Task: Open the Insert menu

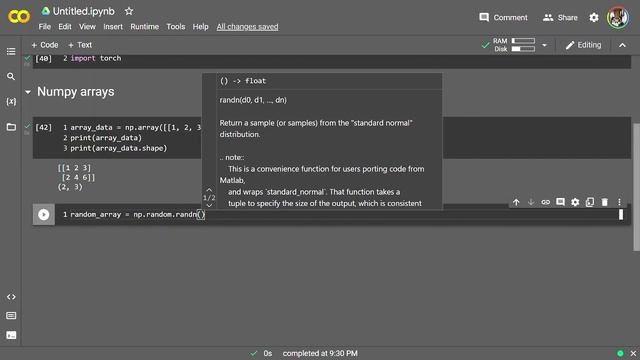Action: 113,27
